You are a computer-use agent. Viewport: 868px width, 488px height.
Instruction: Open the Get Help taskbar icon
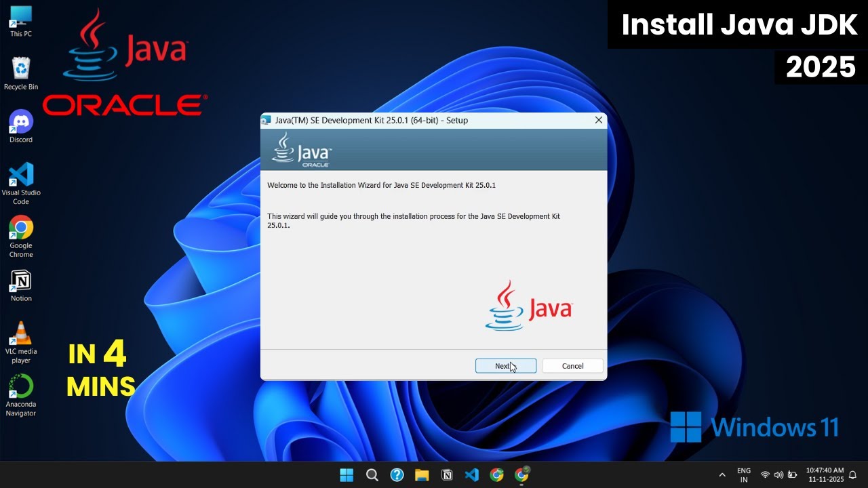[x=397, y=474]
